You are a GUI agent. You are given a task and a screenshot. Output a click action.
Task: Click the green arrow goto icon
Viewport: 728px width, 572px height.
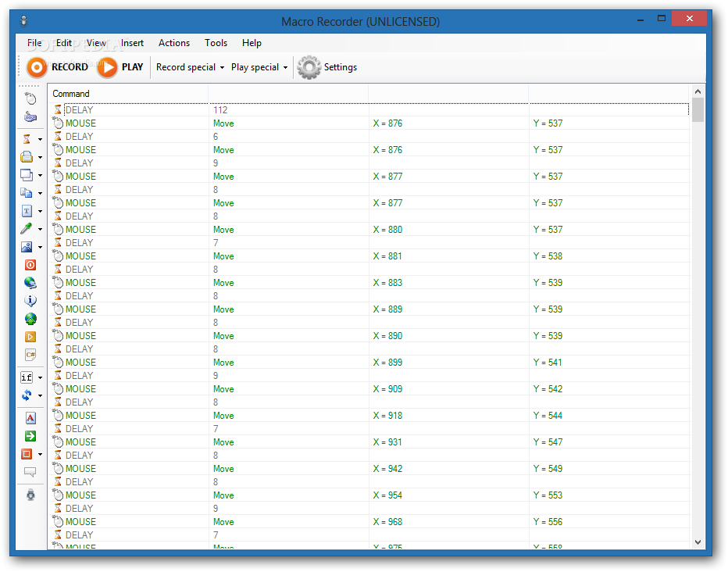coord(30,436)
